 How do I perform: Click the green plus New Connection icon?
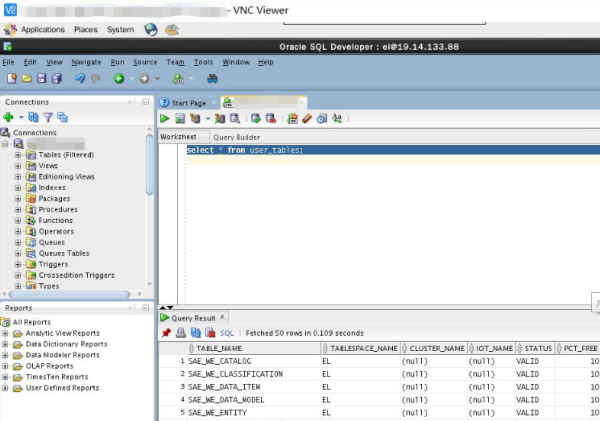(x=8, y=117)
